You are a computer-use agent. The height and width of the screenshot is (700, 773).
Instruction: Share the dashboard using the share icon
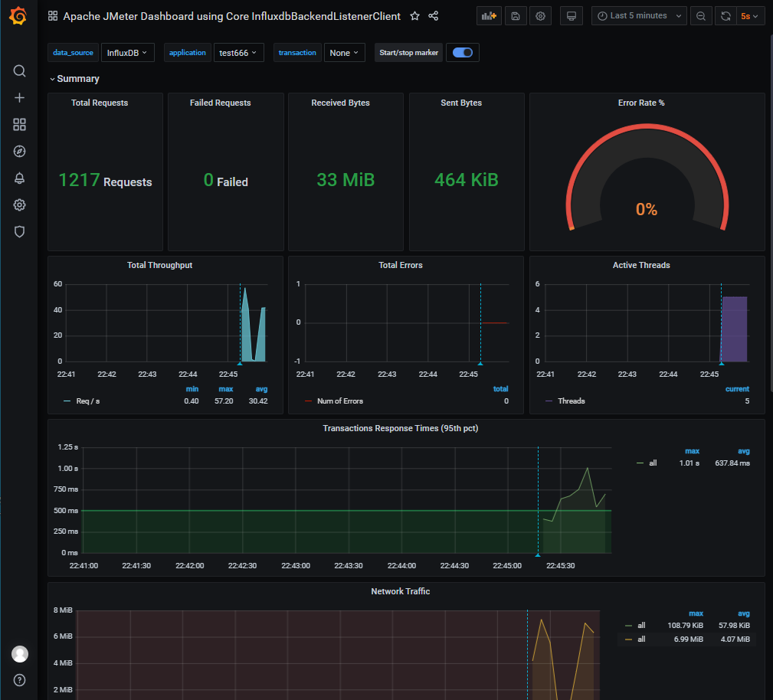click(x=434, y=16)
